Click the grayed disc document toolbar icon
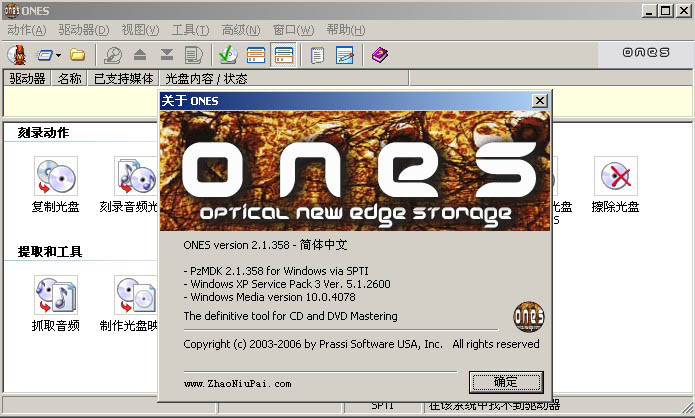Viewport: 695px width, 418px height. point(194,55)
